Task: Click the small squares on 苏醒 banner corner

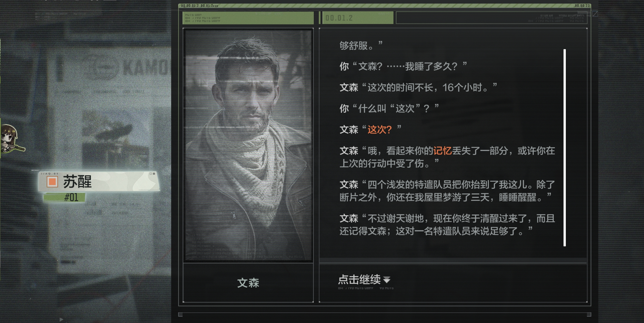Action: tap(152, 174)
